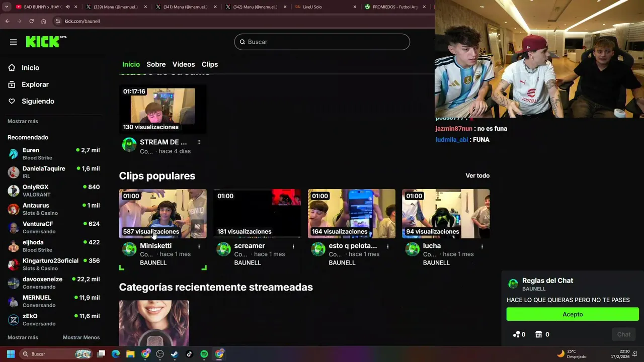This screenshot has height=362, width=644.
Task: Open the Explorar sidebar link
Action: pos(35,84)
